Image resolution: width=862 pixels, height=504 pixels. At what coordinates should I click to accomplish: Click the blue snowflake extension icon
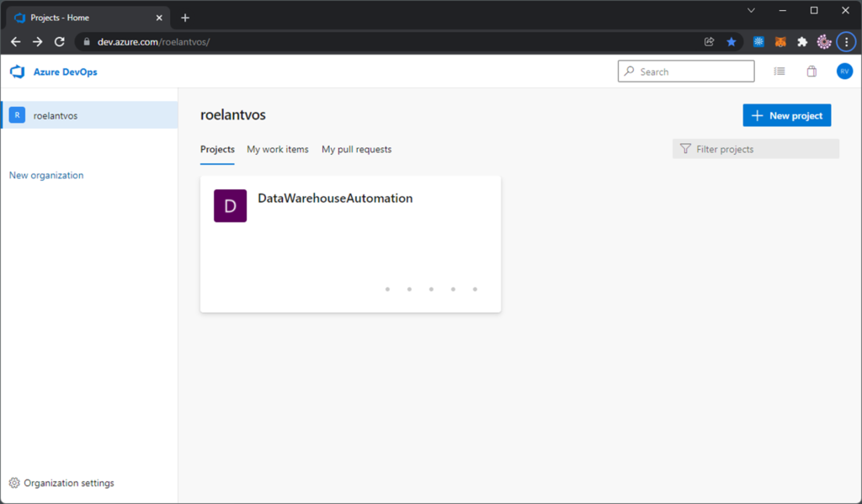click(x=758, y=40)
